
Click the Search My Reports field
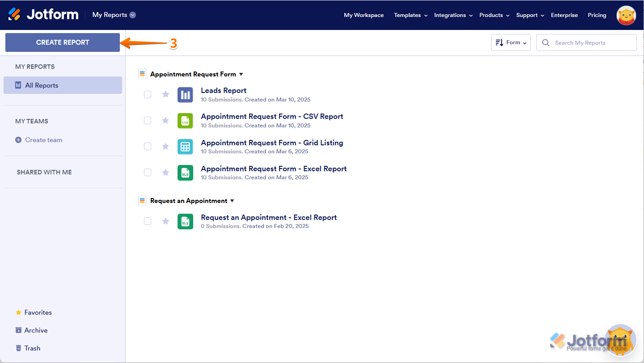tap(590, 42)
